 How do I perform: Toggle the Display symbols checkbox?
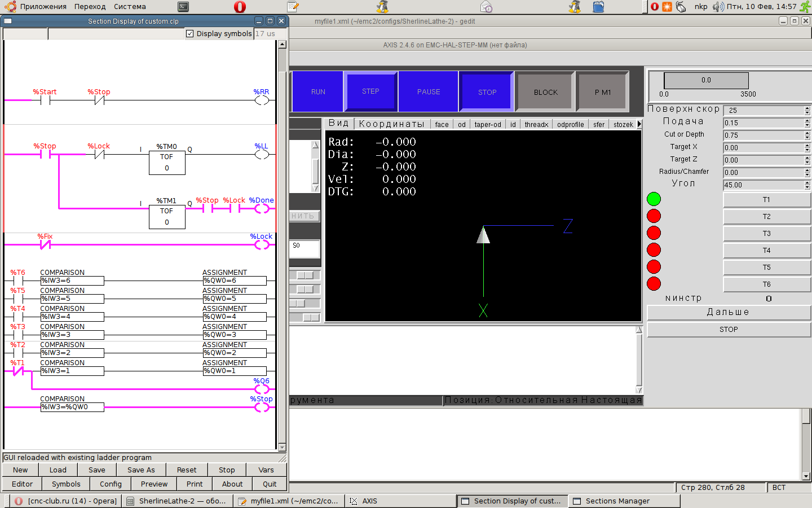[190, 34]
